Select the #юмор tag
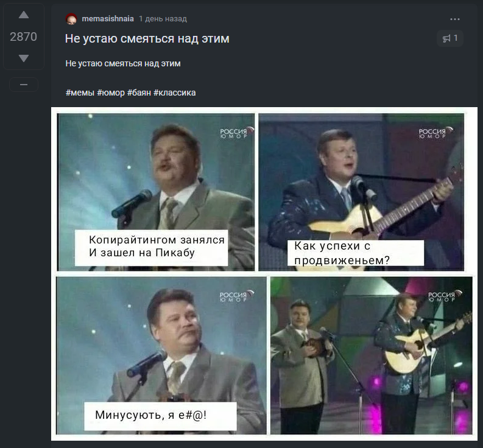This screenshot has height=448, width=483. click(x=111, y=93)
